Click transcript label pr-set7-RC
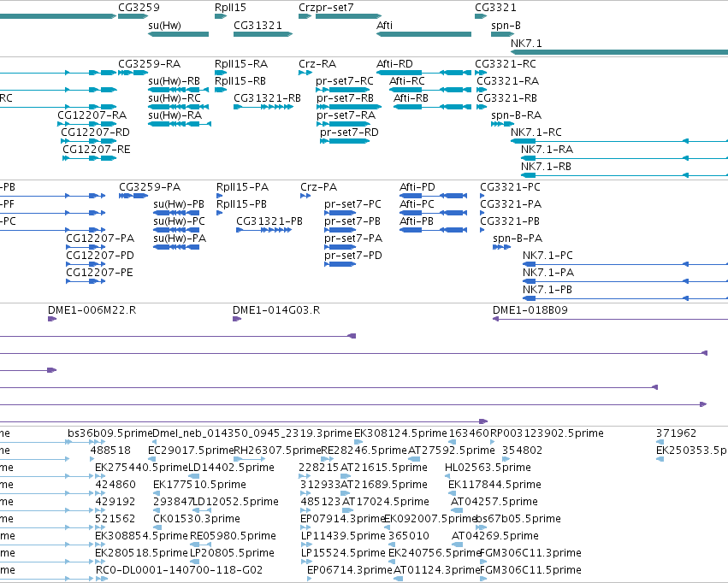 pos(345,81)
